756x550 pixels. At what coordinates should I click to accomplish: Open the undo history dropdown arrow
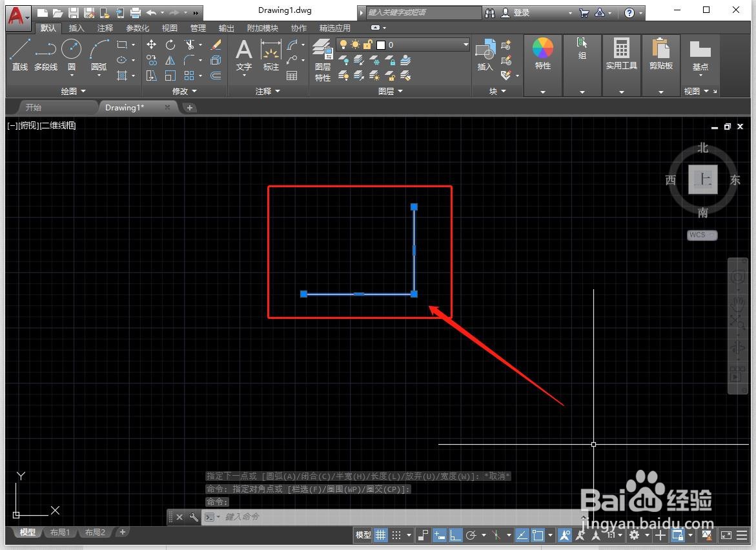coord(163,13)
